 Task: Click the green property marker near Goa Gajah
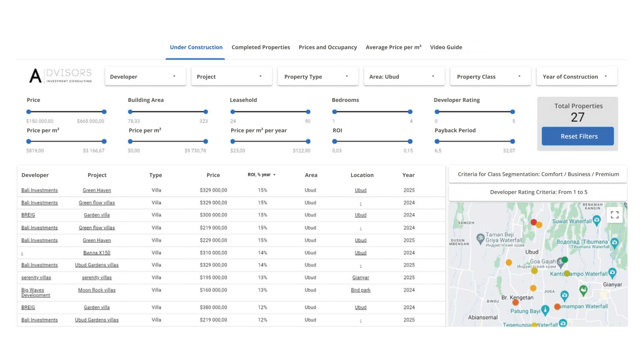click(x=565, y=260)
